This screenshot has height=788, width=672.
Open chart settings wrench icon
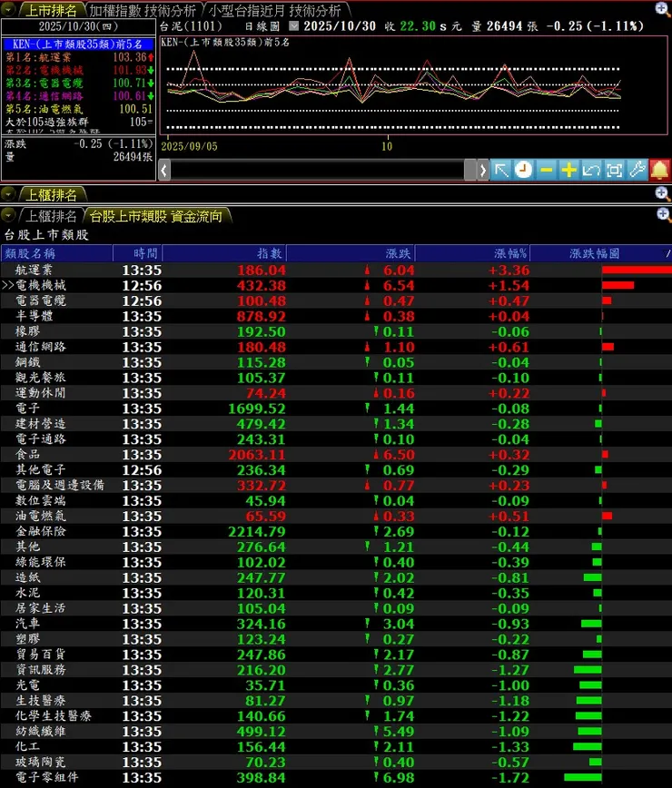[637, 171]
